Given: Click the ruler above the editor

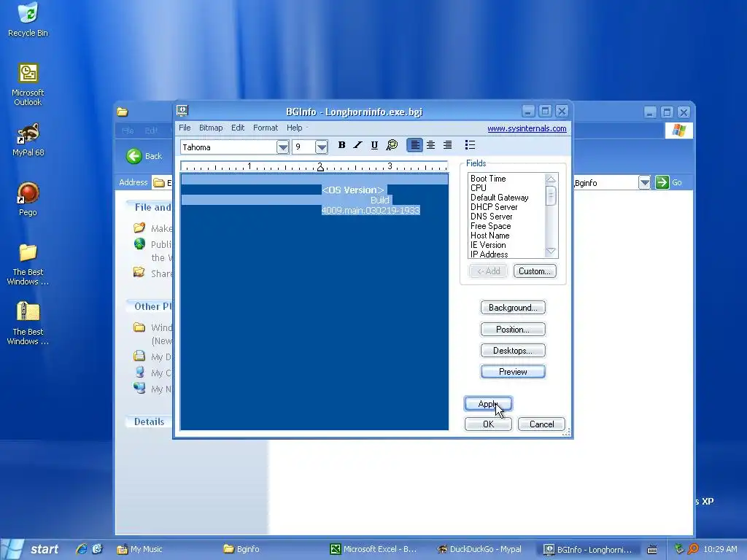Looking at the screenshot, I should pos(314,167).
